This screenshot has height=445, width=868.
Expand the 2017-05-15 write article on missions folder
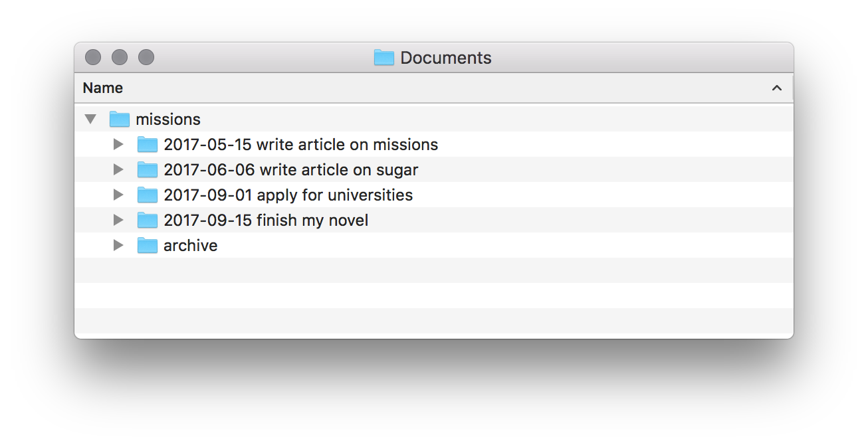(118, 145)
